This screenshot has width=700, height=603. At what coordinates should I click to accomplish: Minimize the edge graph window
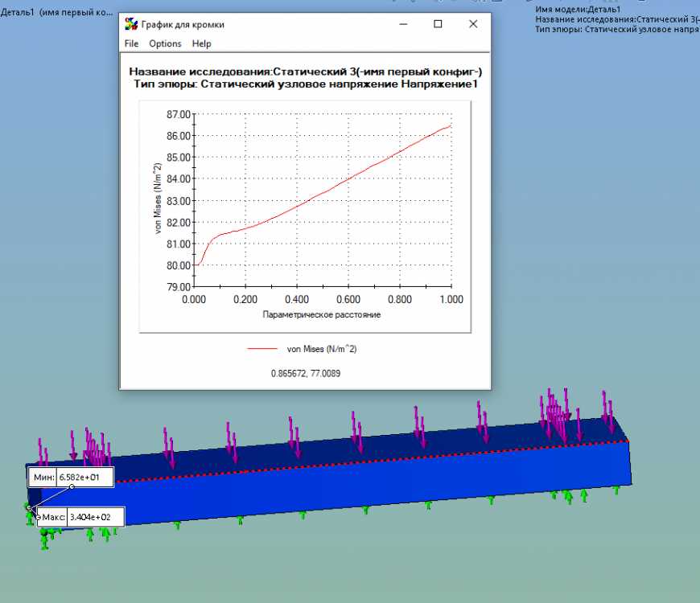point(403,24)
